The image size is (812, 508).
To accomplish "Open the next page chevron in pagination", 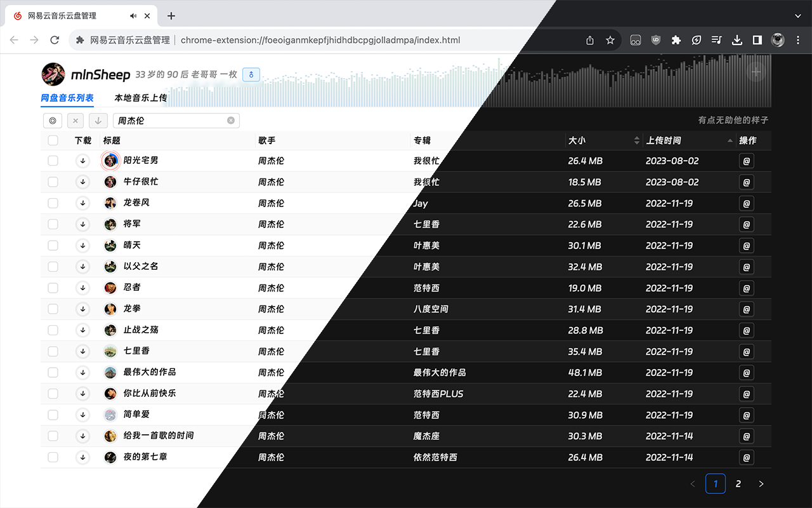I will tap(761, 483).
